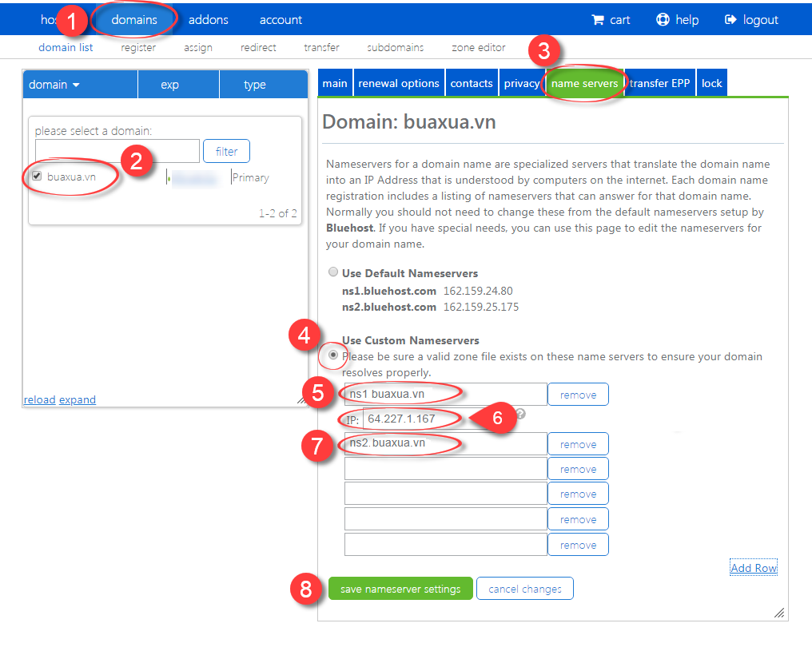
Task: Click the filter button
Action: point(226,151)
